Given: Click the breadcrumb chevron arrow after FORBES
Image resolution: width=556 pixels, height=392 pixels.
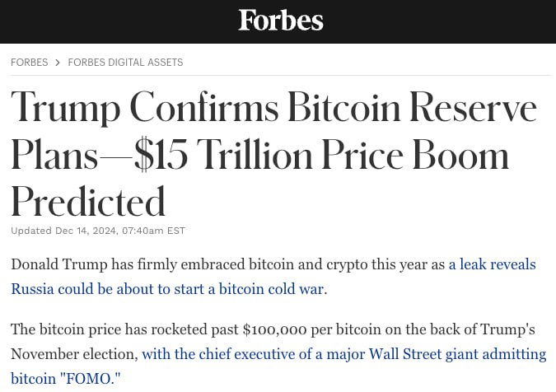Looking at the screenshot, I should click(58, 63).
